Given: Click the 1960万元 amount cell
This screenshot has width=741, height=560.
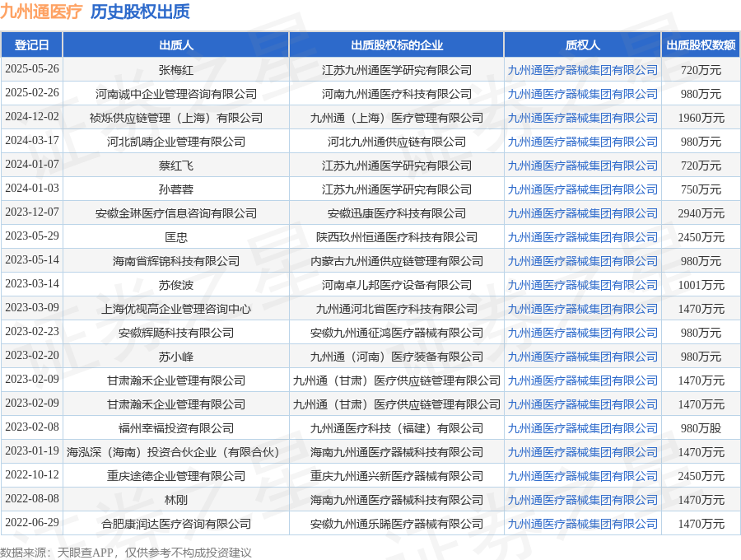Looking at the screenshot, I should point(701,118).
